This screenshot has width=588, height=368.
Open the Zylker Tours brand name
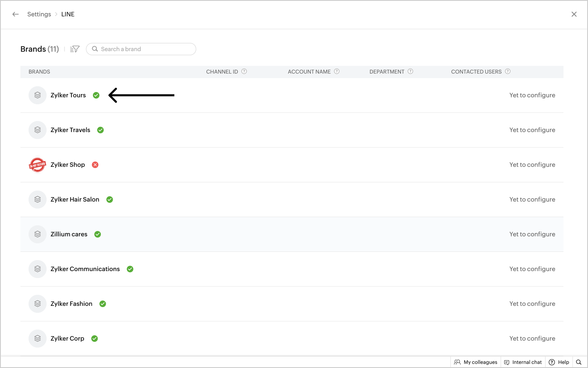pos(68,95)
